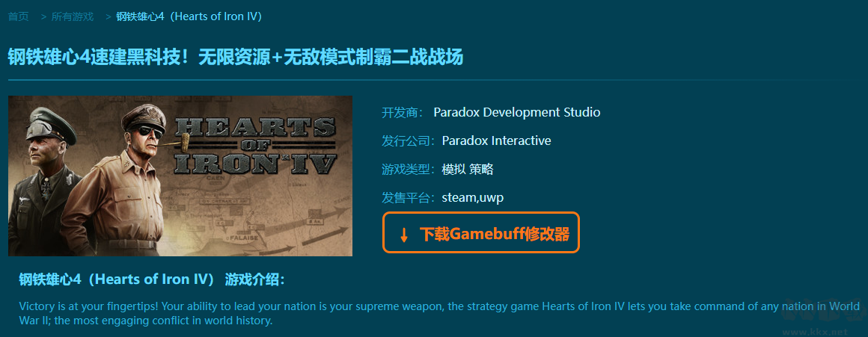Click the arrow separator before 所有游戏
This screenshot has height=337, width=868.
click(43, 16)
